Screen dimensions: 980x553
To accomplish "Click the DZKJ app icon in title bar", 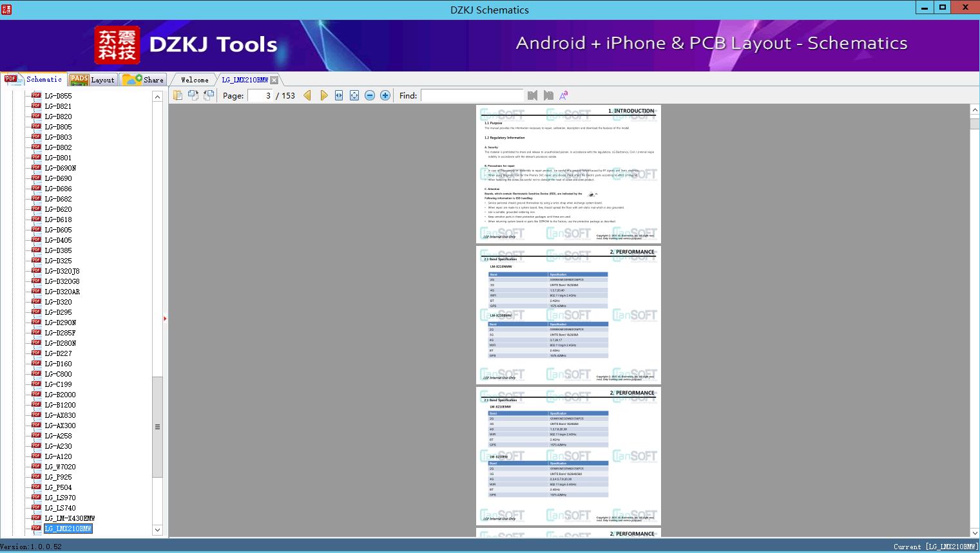I will (x=6, y=10).
